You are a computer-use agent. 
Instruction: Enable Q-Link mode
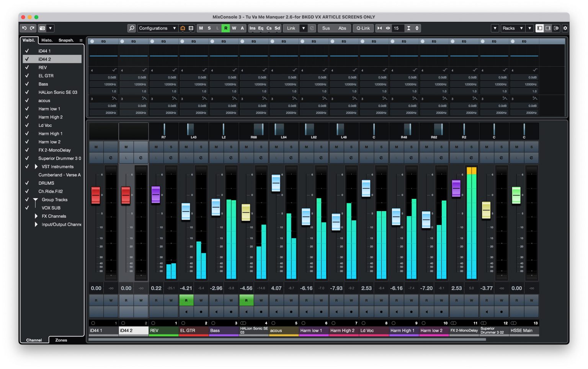point(363,28)
